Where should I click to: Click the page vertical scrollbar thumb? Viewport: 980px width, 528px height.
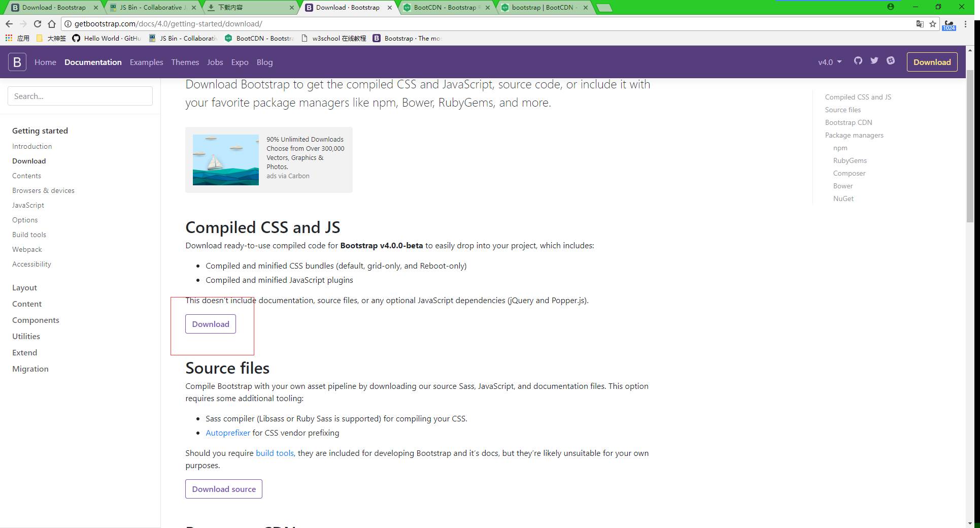click(x=970, y=146)
